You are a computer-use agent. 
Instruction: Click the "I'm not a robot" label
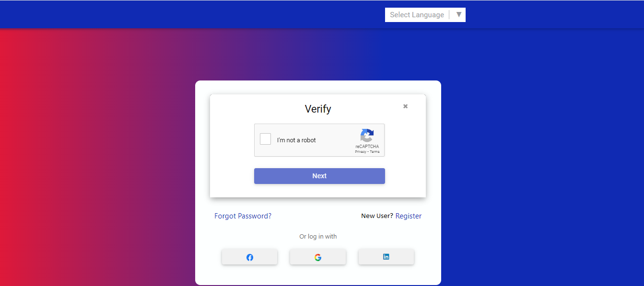296,140
